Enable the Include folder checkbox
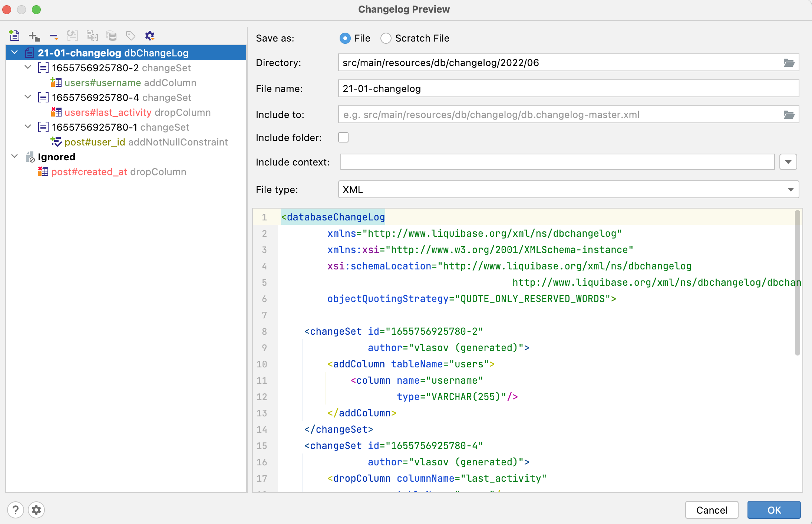 (343, 137)
